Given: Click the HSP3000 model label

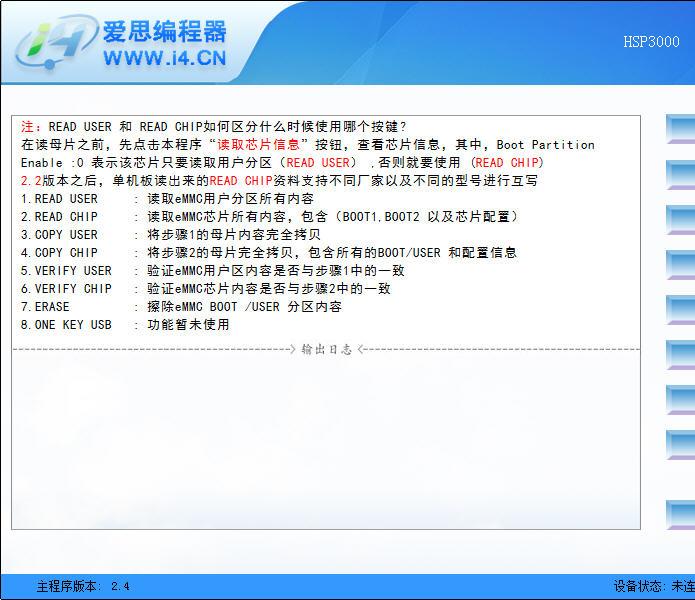Looking at the screenshot, I should coord(651,42).
